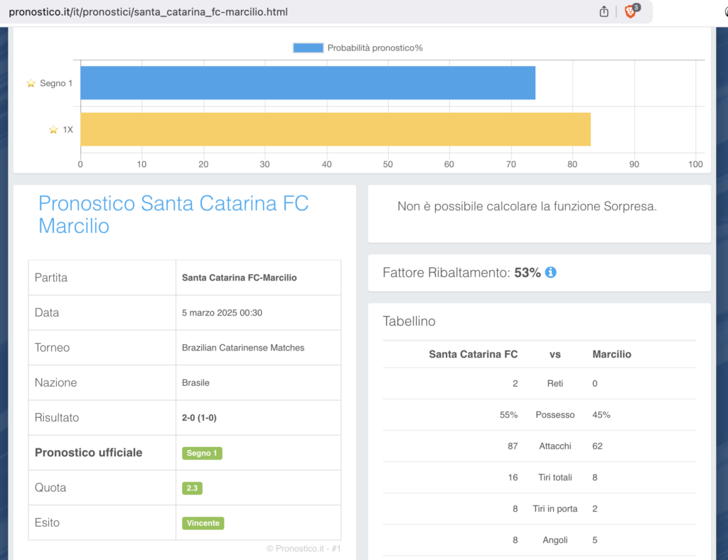Click the 1X chart axis label
The image size is (728, 560).
68,129
